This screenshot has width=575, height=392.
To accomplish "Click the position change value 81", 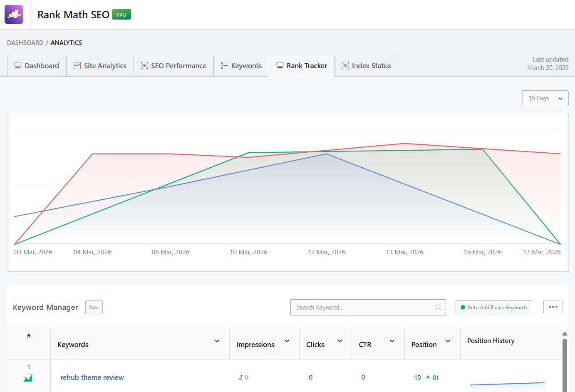I will tap(436, 378).
